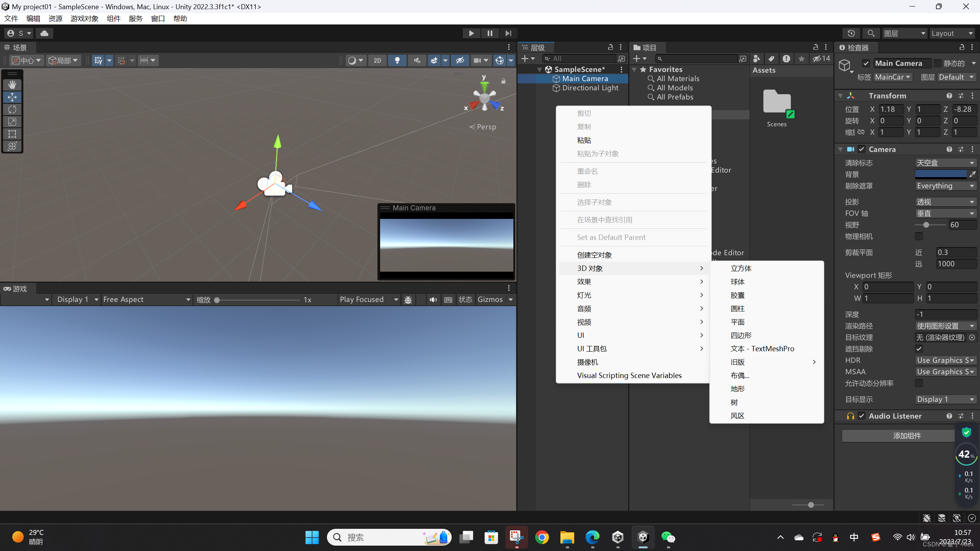The width and height of the screenshot is (980, 551).
Task: Click 创建对象 in context menu
Action: click(595, 254)
